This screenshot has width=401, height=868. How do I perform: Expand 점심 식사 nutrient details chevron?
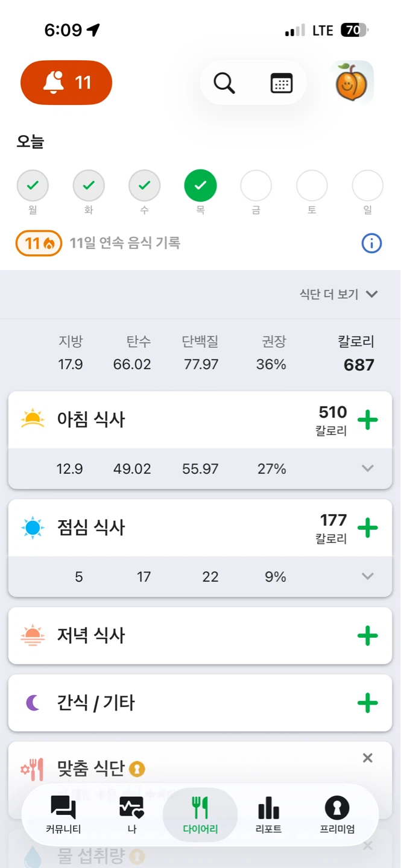368,576
